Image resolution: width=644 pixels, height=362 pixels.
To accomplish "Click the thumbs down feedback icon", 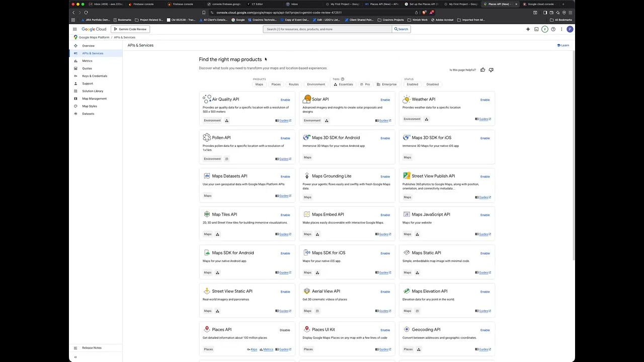I will pos(491,70).
